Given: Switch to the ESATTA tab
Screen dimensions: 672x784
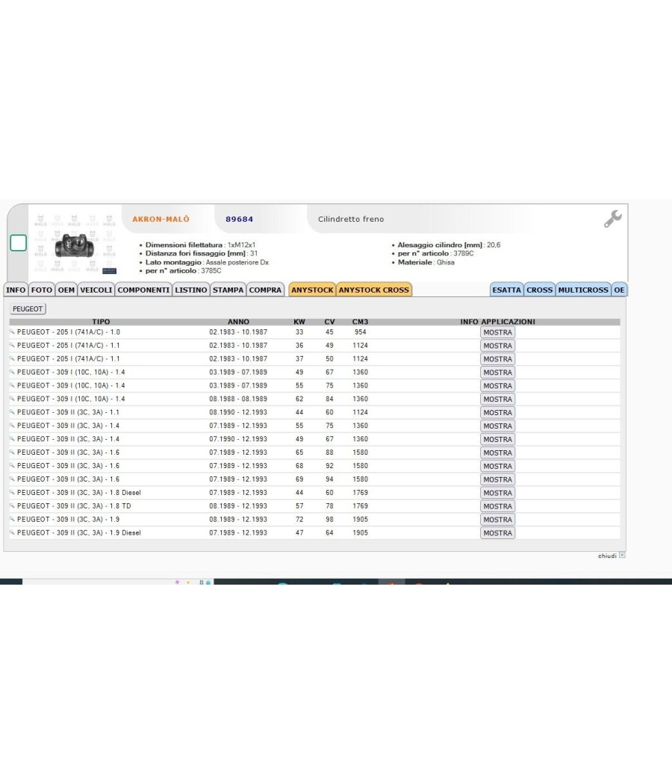Looking at the screenshot, I should click(506, 290).
